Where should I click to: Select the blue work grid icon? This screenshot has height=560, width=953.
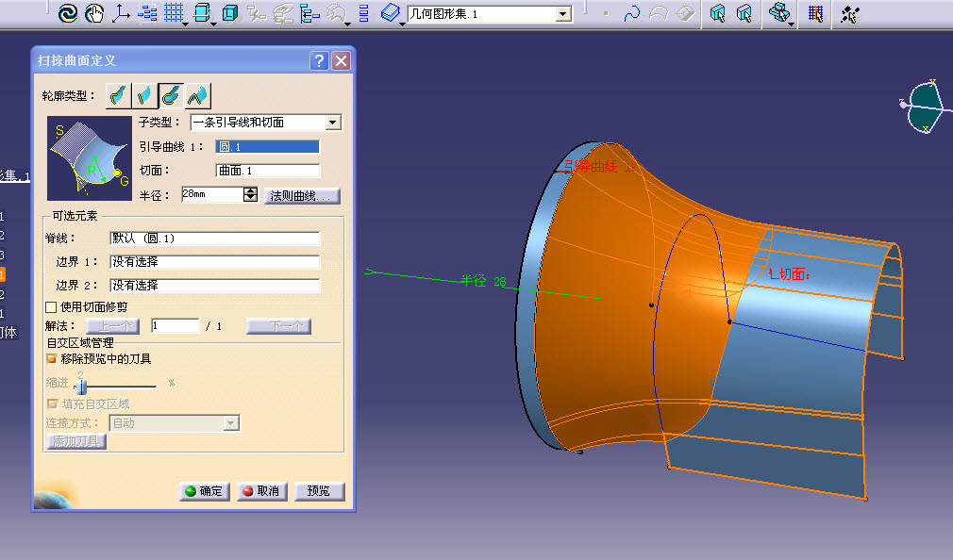(x=174, y=12)
